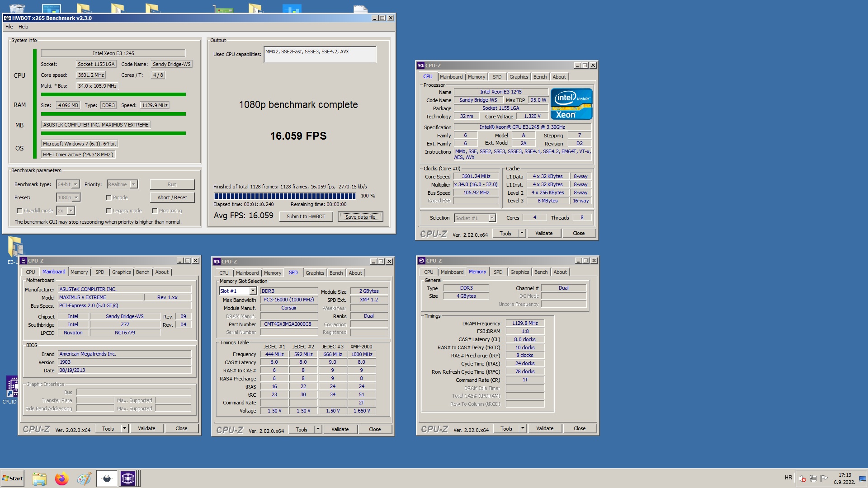868x488 pixels.
Task: Click CPU-Z icon in Mainboard window title bar
Action: tap(24, 261)
